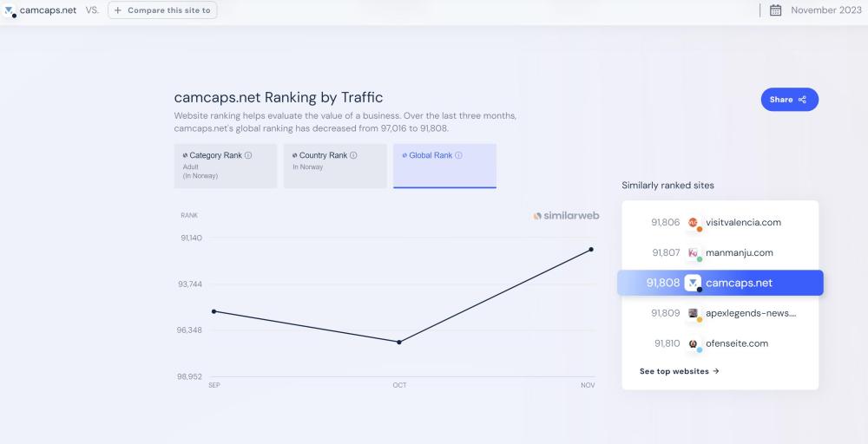Click the info icon next to Category Rank
The height and width of the screenshot is (444, 868).
tap(248, 155)
